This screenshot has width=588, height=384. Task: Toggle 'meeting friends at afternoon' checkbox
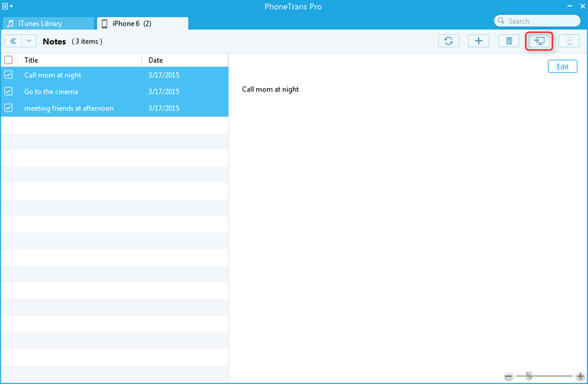(x=9, y=108)
